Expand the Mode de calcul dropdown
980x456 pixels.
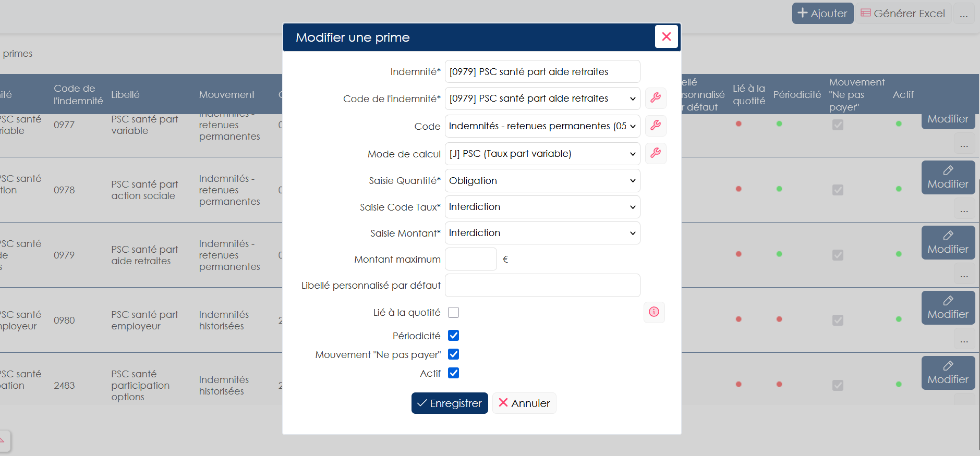pos(542,154)
